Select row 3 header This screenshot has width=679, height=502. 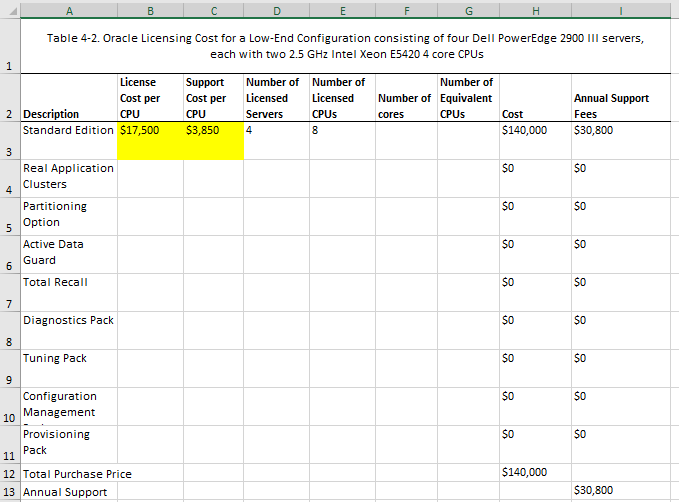point(10,141)
